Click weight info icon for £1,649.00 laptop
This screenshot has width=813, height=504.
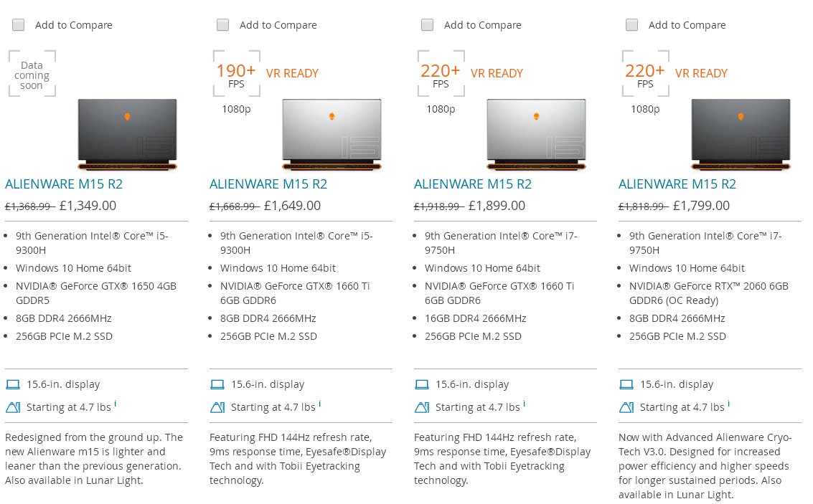pyautogui.click(x=319, y=404)
